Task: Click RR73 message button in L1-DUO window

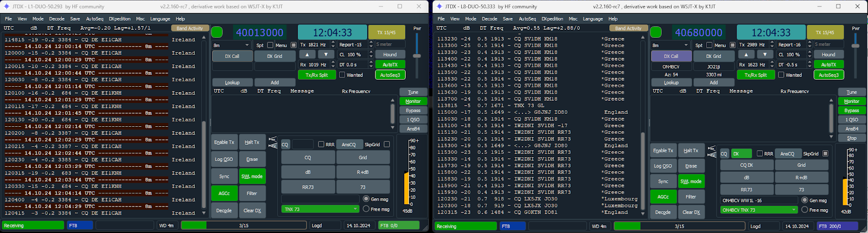Action: [x=308, y=187]
